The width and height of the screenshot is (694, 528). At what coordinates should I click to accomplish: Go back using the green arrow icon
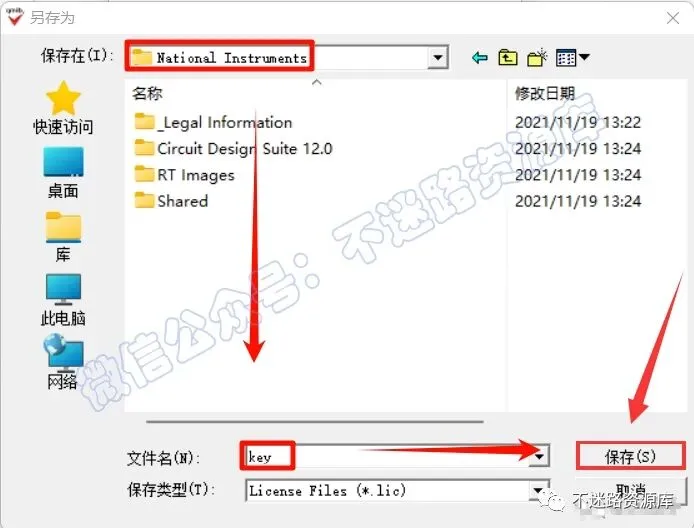480,58
